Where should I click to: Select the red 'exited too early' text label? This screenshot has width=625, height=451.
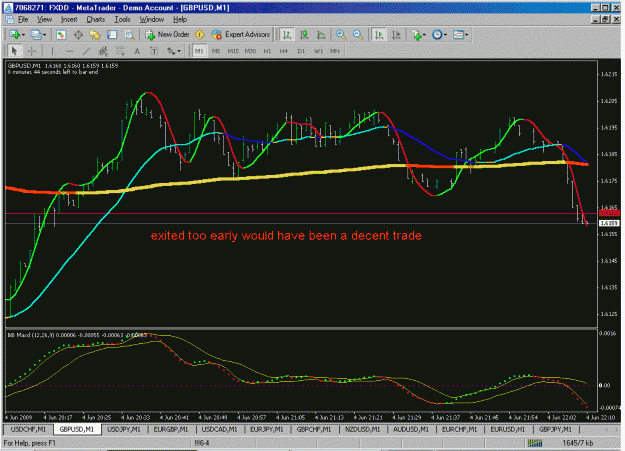click(x=286, y=236)
